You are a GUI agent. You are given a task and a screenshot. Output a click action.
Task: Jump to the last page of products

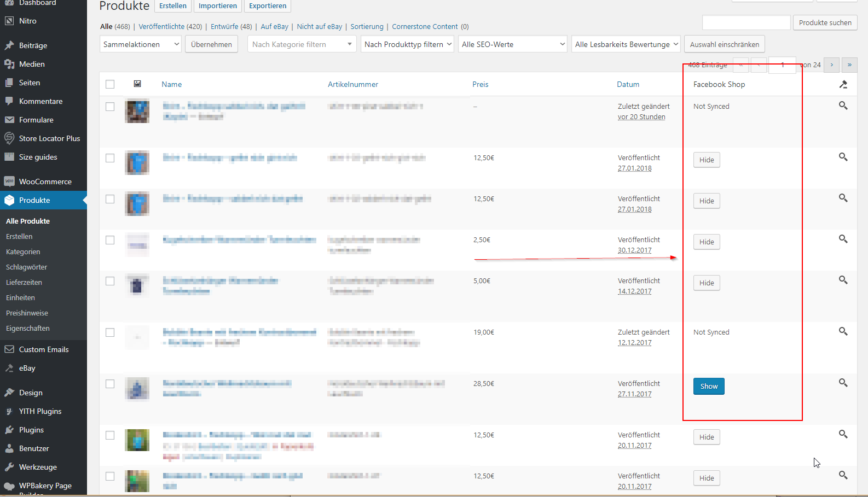(x=849, y=65)
